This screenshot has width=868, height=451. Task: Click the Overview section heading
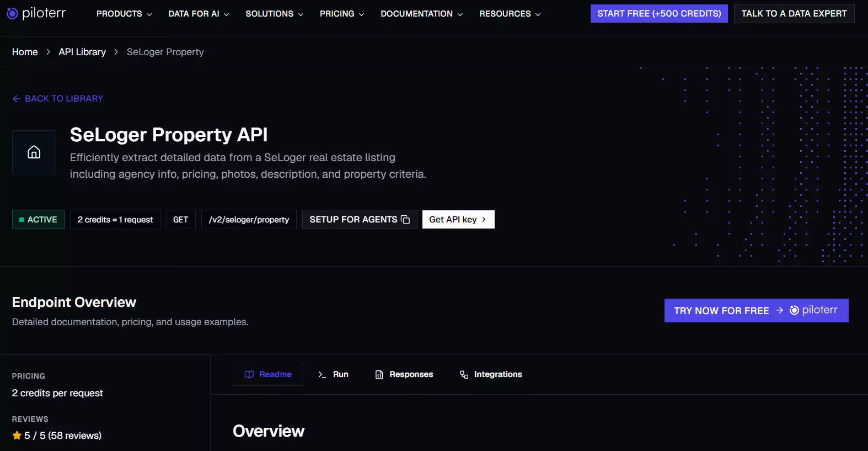pos(269,431)
